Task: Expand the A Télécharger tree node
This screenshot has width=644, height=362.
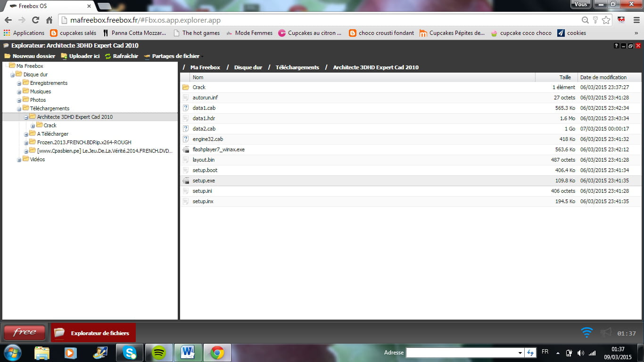Action: click(x=26, y=134)
